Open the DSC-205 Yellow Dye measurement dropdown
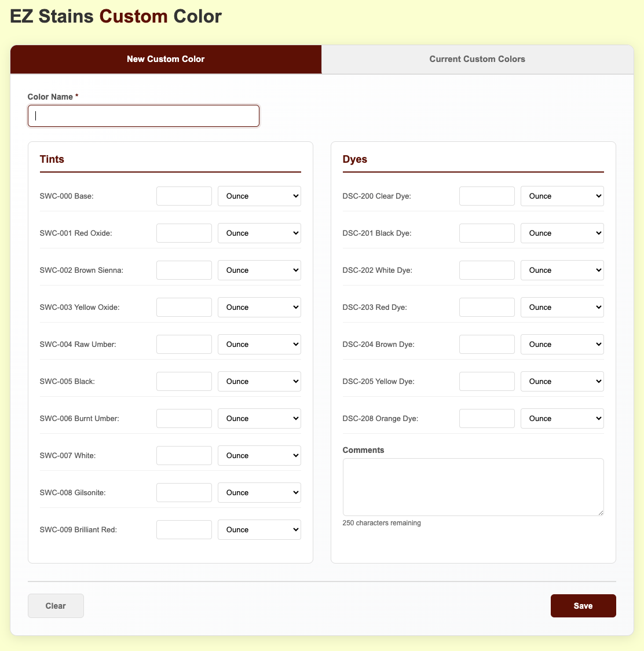 562,381
